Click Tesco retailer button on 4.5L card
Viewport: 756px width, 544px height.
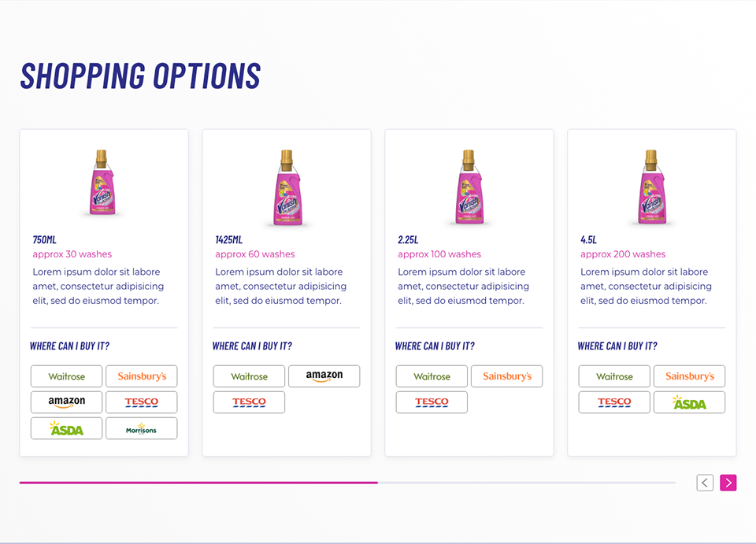point(614,402)
